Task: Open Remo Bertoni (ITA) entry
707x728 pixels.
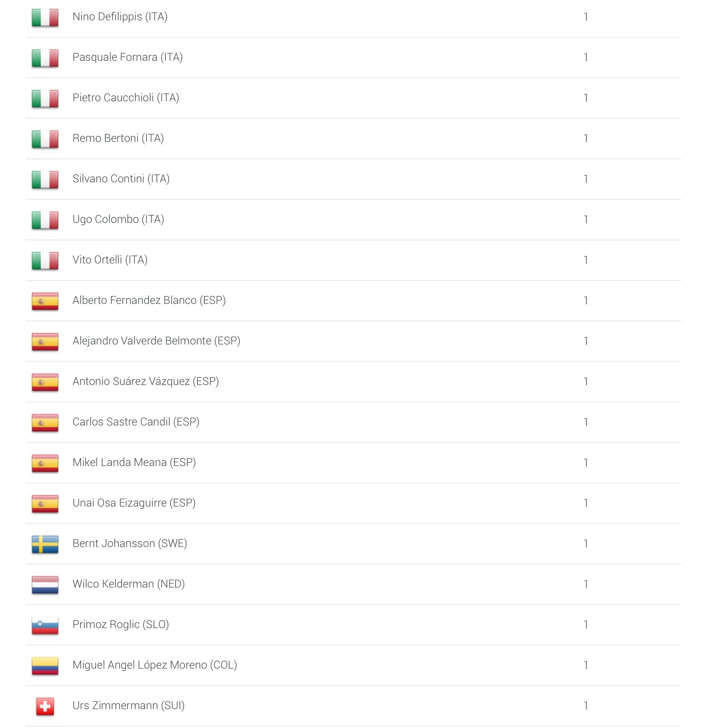Action: click(x=118, y=138)
